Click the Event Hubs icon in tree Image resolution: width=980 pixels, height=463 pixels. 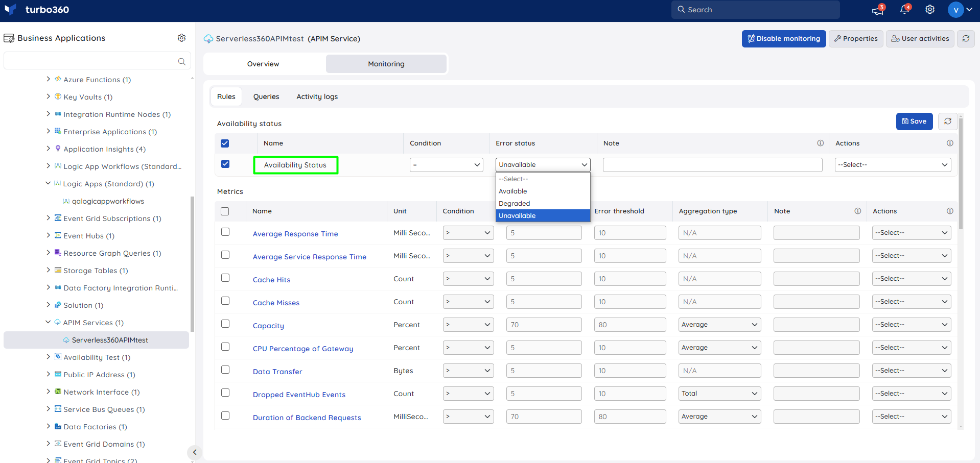[58, 235]
